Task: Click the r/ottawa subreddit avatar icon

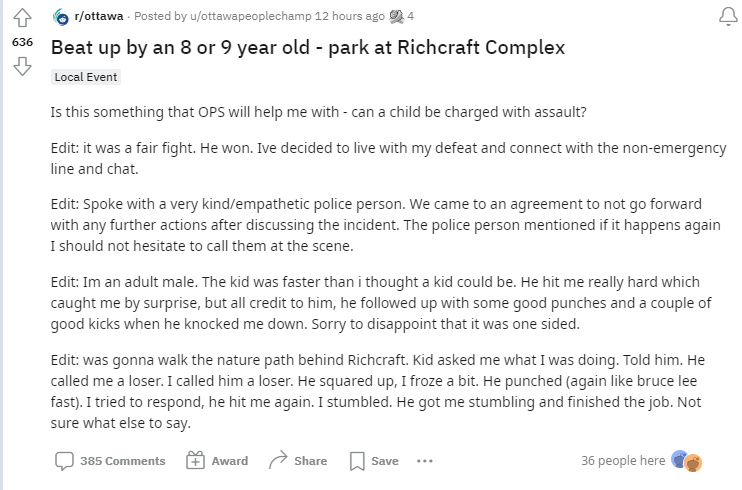Action: [x=61, y=16]
